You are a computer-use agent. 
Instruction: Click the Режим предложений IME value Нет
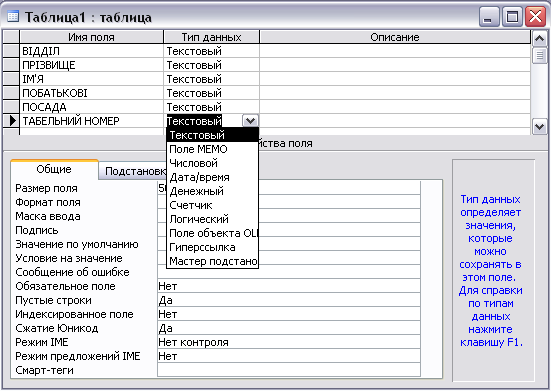[289, 356]
